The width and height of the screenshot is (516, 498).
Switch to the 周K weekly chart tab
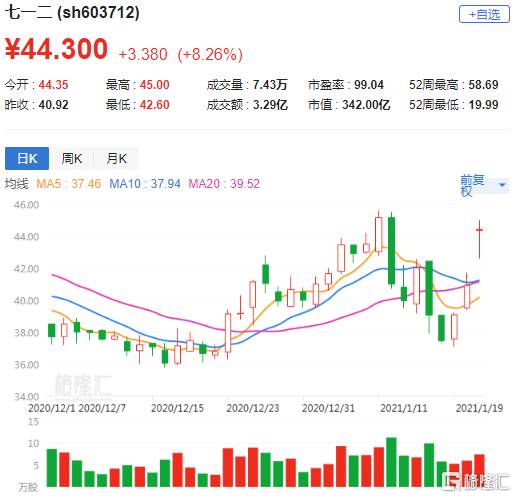click(72, 159)
